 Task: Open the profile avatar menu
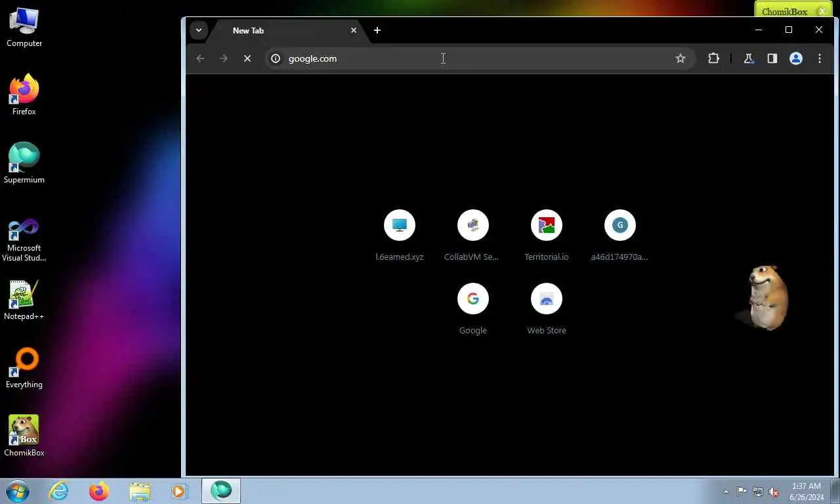pyautogui.click(x=796, y=58)
